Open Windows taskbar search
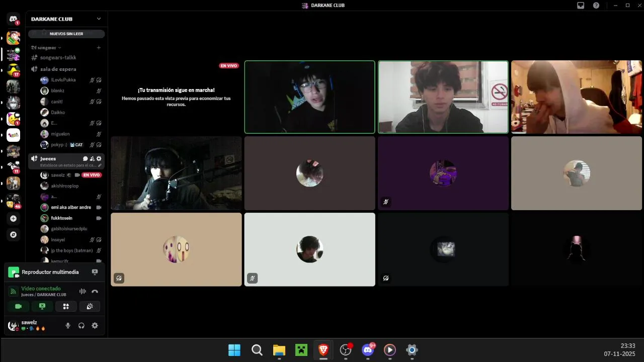Screen dimensions: 644x362 (257, 350)
